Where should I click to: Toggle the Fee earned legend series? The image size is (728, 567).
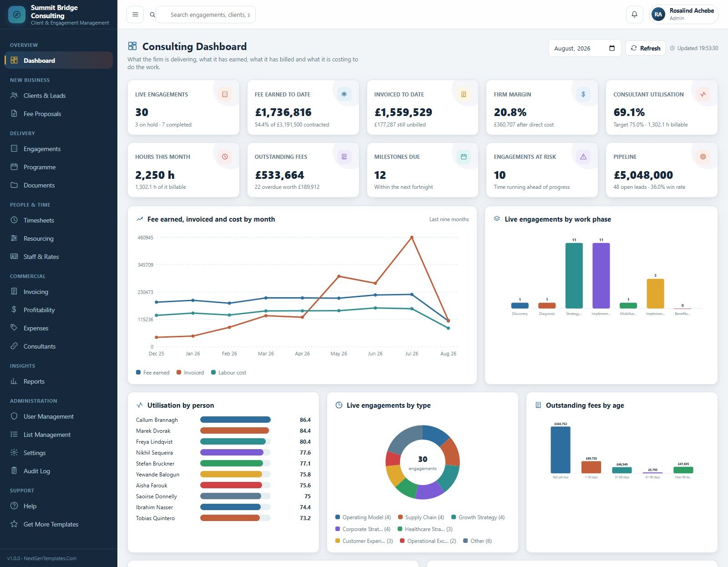(x=153, y=373)
